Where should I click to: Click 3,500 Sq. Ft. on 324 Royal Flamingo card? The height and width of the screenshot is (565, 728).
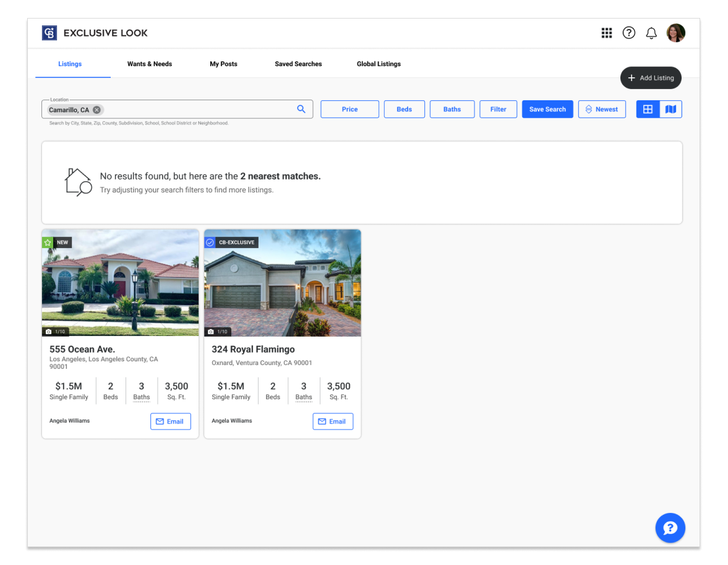pos(338,390)
